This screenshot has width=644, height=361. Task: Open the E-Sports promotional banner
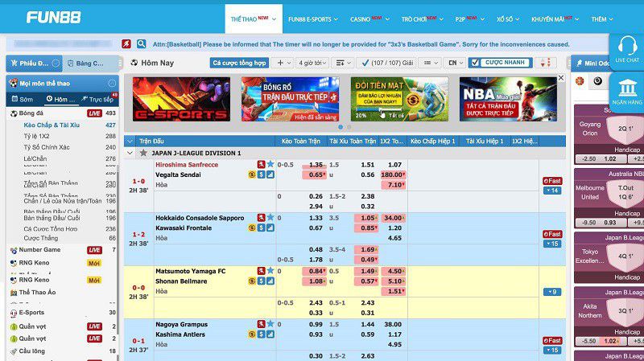point(181,99)
